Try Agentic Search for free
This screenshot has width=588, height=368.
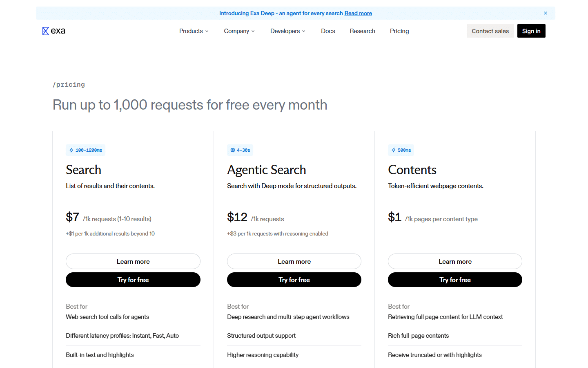[294, 280]
